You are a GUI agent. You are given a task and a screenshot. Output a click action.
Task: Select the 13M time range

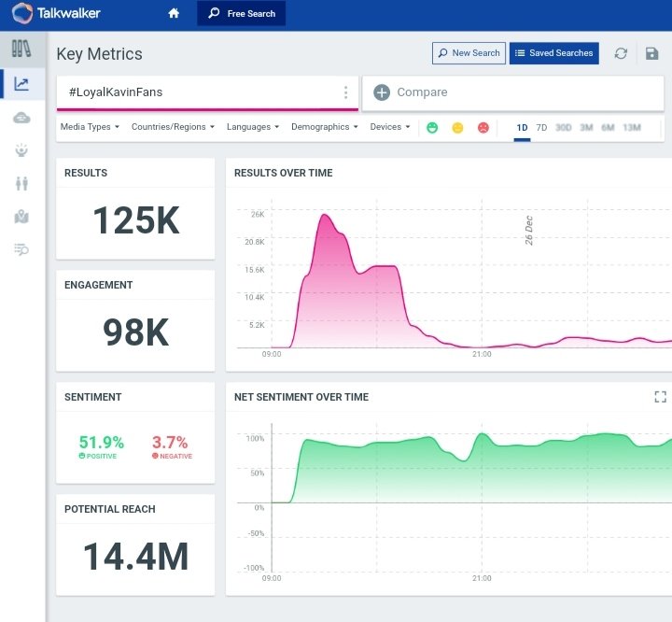coord(632,128)
